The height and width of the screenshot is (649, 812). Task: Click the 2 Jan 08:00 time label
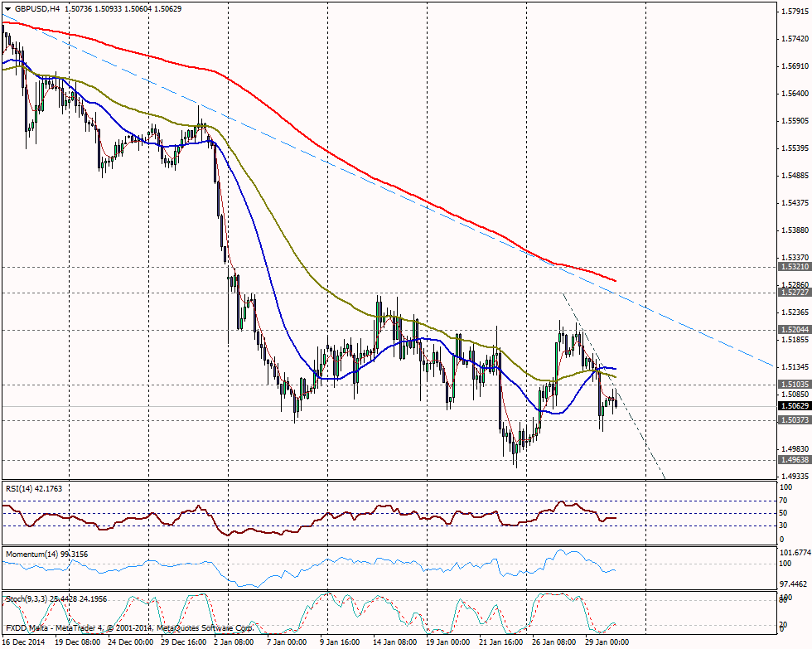(x=233, y=642)
